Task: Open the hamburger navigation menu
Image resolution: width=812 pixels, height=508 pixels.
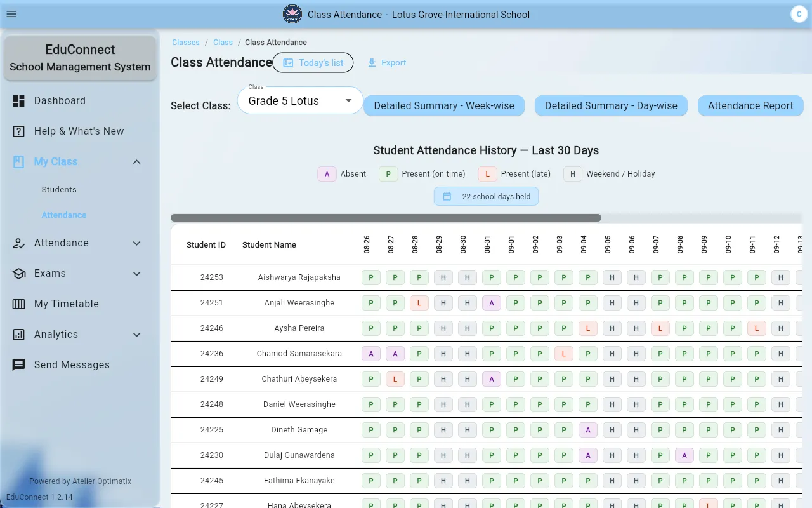Action: tap(11, 14)
